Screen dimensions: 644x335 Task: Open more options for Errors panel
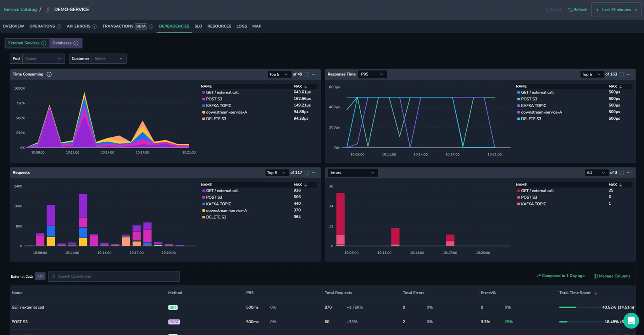pos(629,173)
